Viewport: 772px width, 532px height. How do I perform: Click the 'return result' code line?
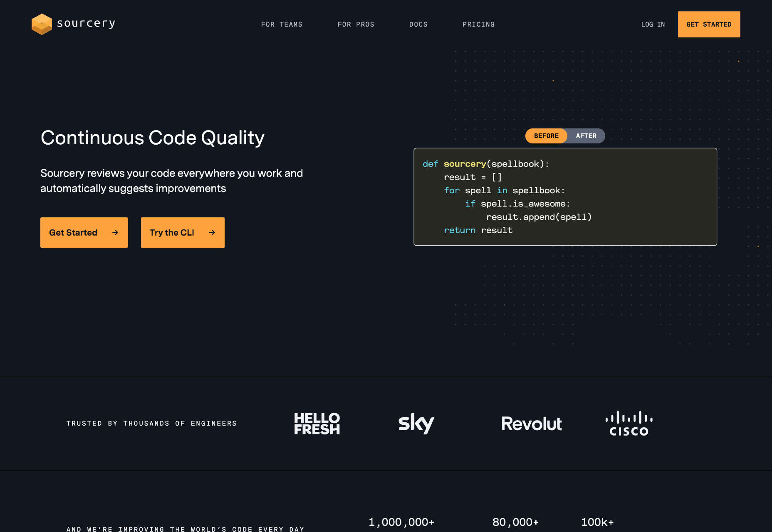tap(478, 230)
